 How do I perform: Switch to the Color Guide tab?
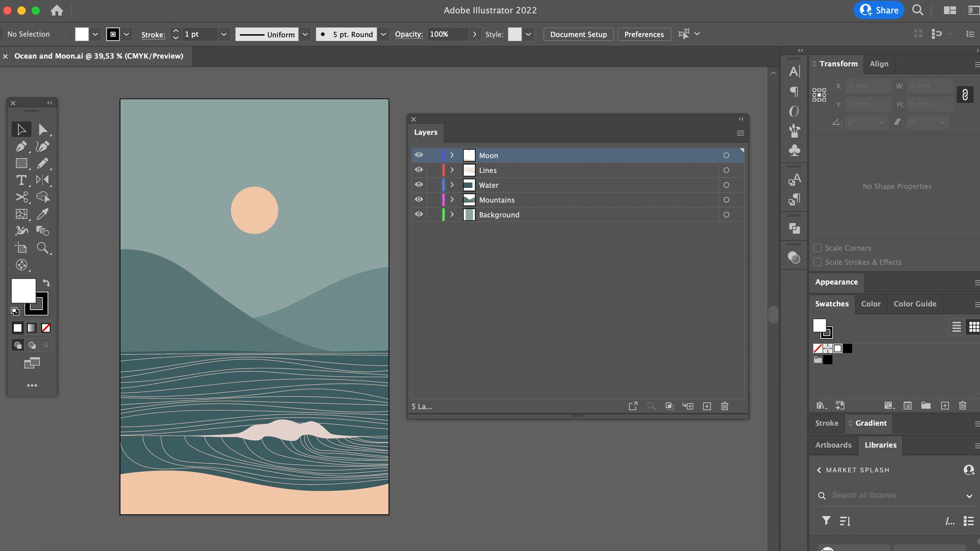[915, 304]
